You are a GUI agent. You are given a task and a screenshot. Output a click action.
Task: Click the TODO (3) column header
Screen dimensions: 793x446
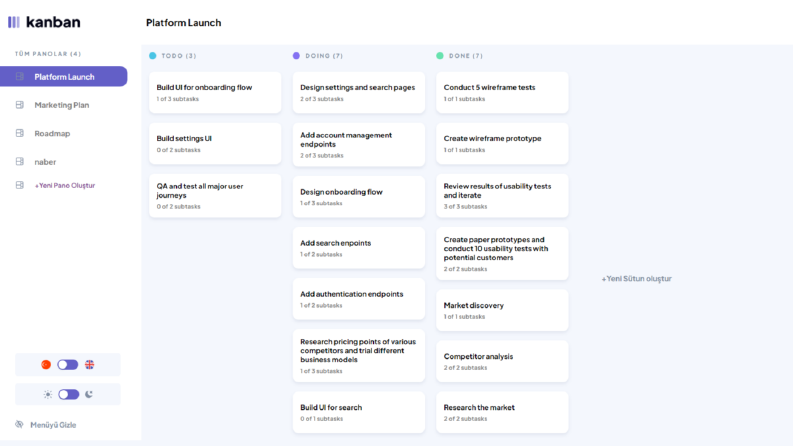pyautogui.click(x=179, y=56)
